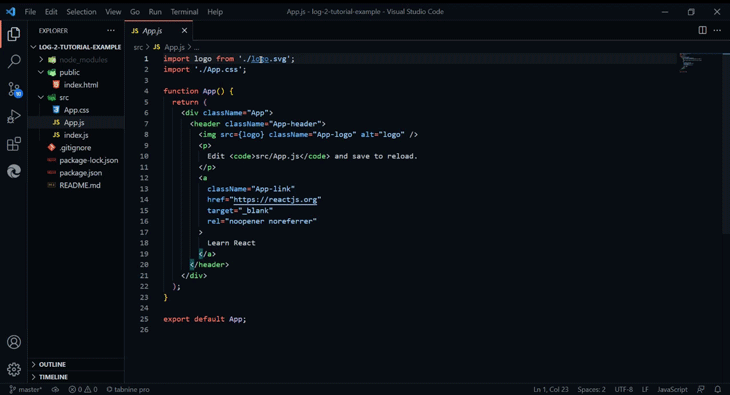This screenshot has width=730, height=395.
Task: Collapse the LOG-2-TUTORIAL-EXAMPLE root folder
Action: click(76, 47)
